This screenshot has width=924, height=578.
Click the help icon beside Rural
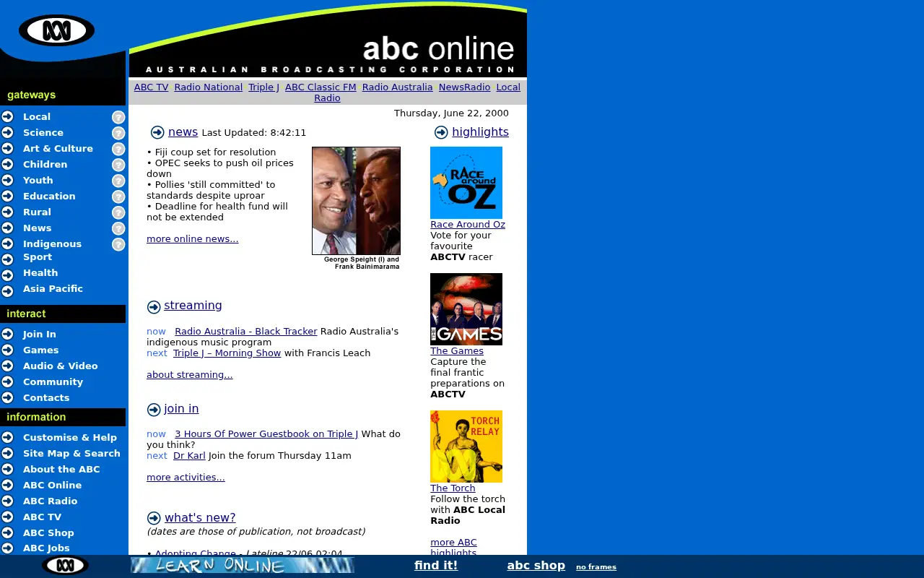118,212
